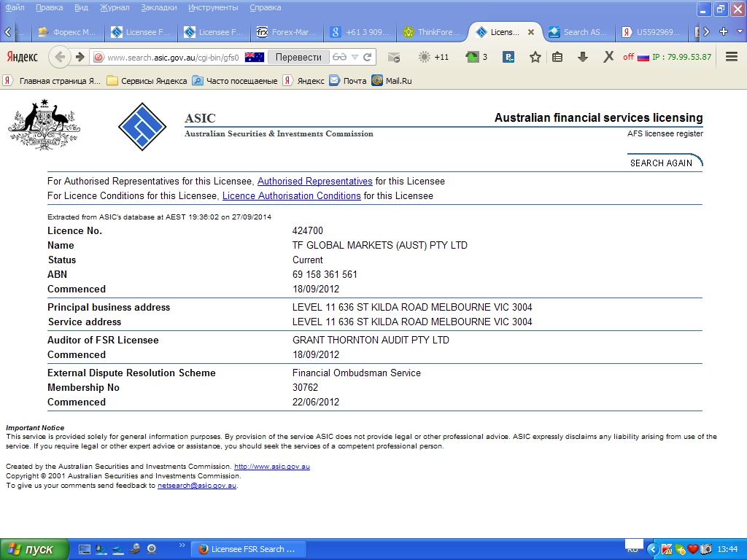Click the netsearch@asic.gov.au email link
747x560 pixels.
[x=197, y=486]
